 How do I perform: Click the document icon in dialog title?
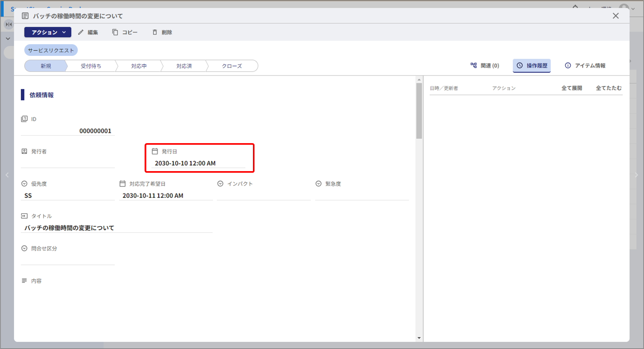point(25,16)
